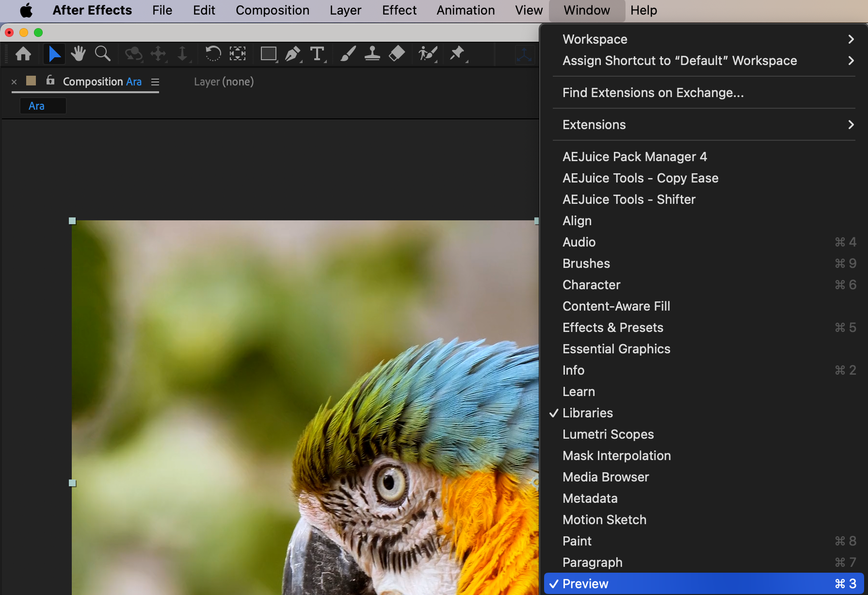Viewport: 868px width, 595px height.
Task: Uncheck the Libraries panel entry
Action: click(x=587, y=413)
